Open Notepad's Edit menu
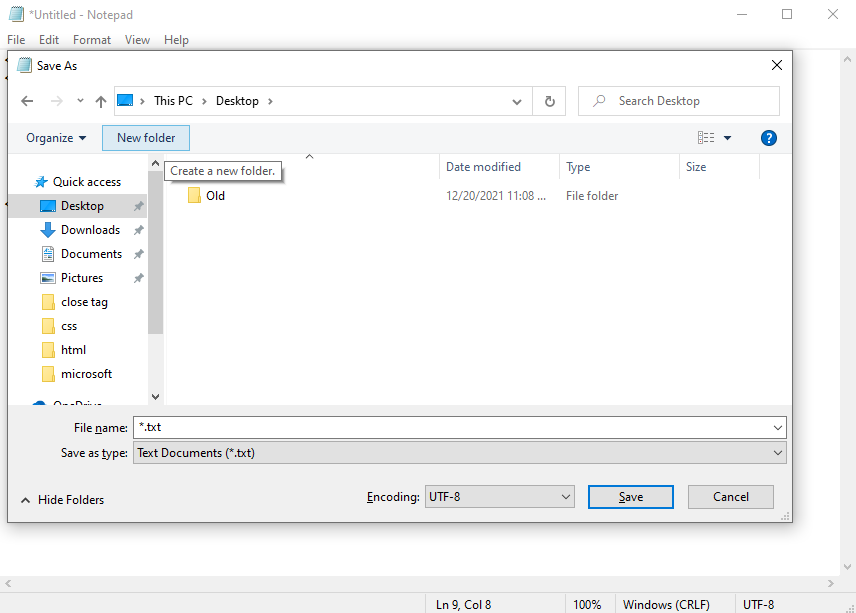 click(49, 40)
